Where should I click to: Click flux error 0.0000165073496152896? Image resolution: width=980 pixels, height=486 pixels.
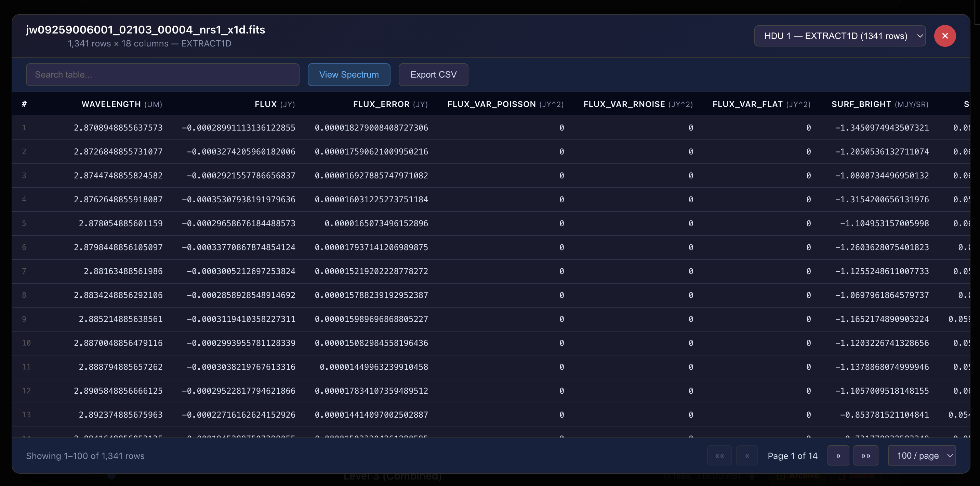(x=376, y=224)
